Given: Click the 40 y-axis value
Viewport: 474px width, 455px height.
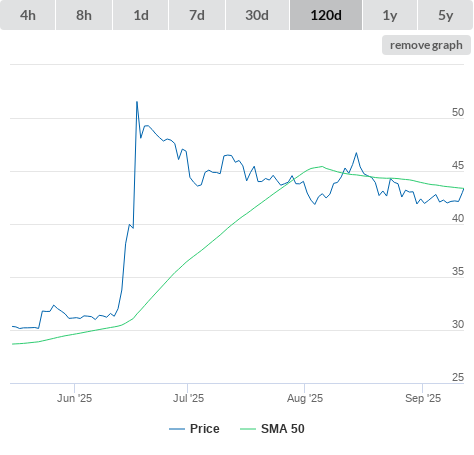Looking at the screenshot, I should tap(458, 218).
